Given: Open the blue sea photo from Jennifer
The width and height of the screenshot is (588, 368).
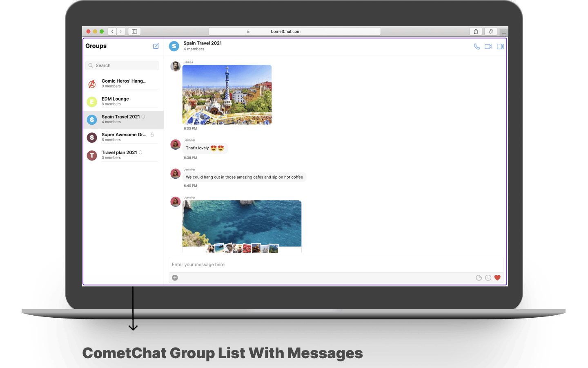Looking at the screenshot, I should click(x=242, y=223).
